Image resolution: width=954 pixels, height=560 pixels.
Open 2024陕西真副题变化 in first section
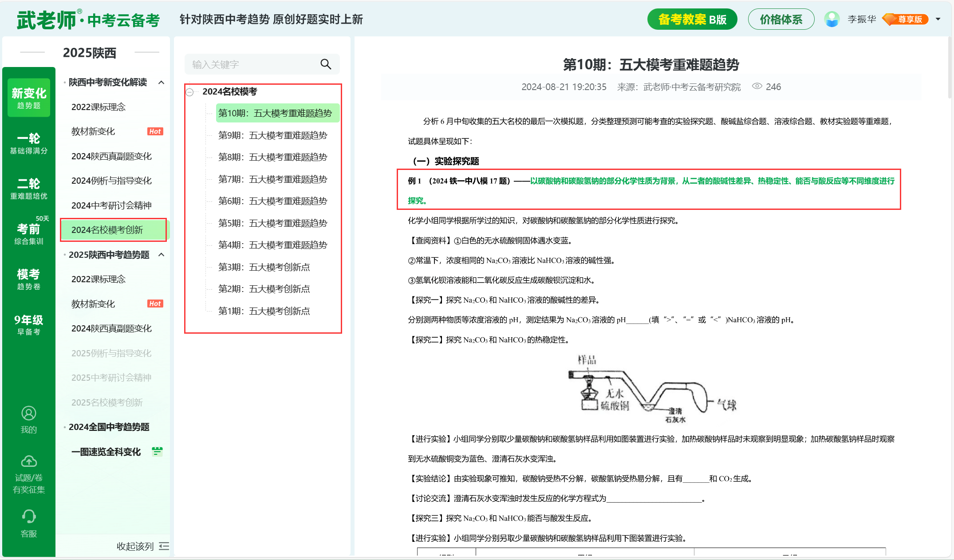coord(111,156)
